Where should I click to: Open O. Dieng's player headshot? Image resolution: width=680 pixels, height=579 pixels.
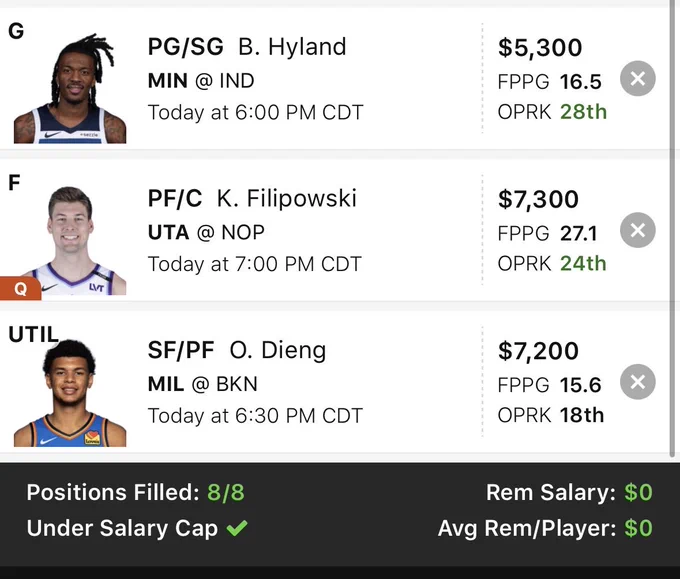(x=70, y=393)
